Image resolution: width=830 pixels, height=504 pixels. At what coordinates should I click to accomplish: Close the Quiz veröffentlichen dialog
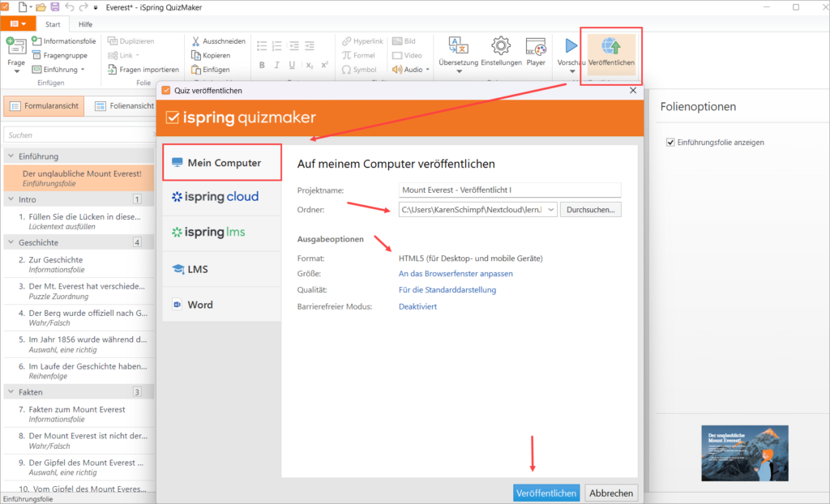(632, 91)
